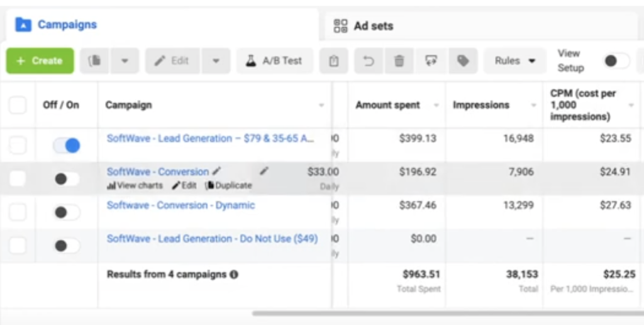Click the green Create button
This screenshot has width=644, height=325.
coord(40,61)
